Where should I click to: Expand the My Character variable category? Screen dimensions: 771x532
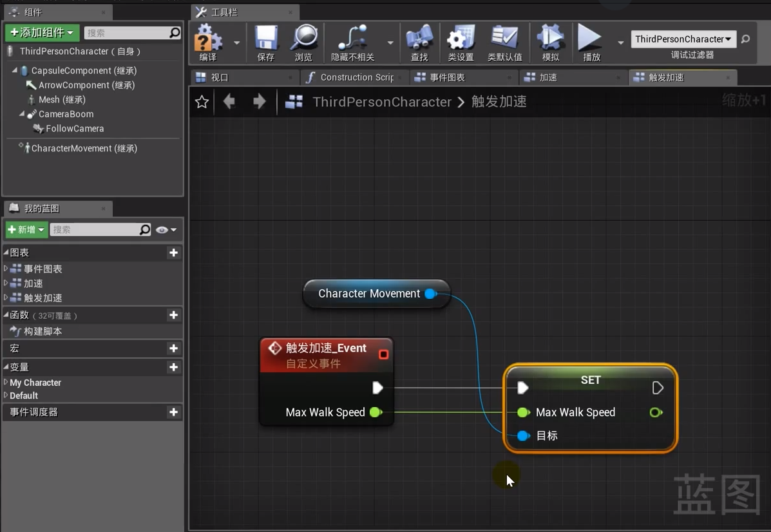click(5, 382)
